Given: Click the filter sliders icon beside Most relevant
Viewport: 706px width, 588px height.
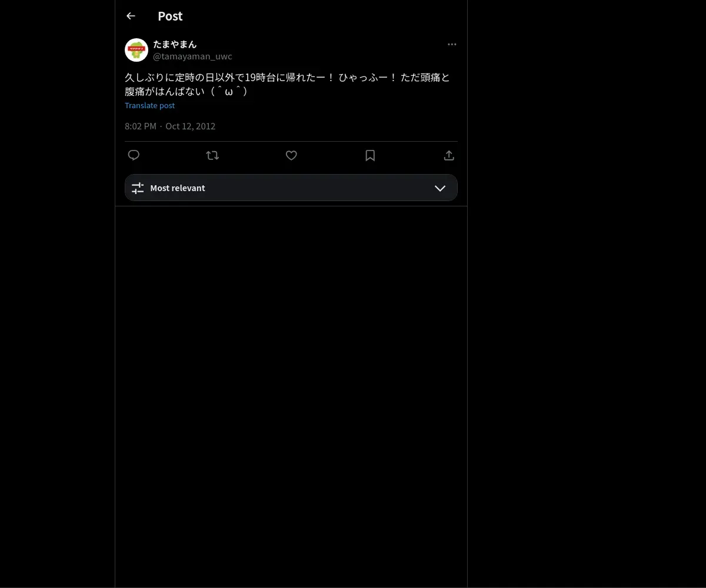Looking at the screenshot, I should coord(138,188).
